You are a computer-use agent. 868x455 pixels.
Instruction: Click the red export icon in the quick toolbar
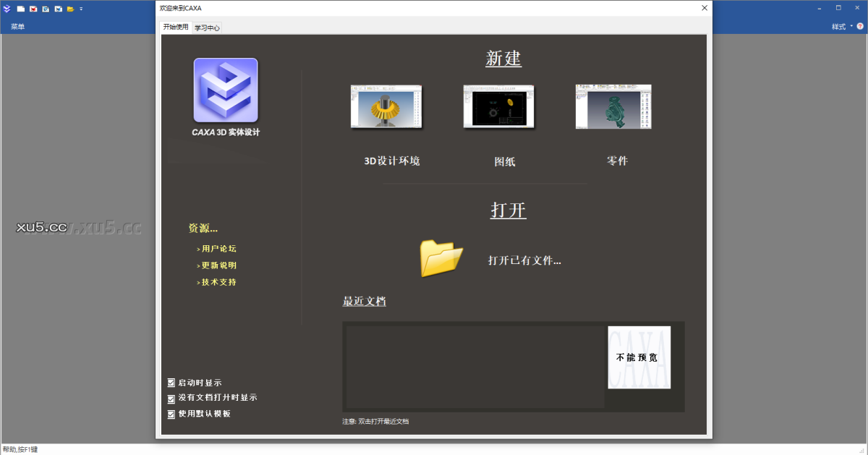pos(33,9)
